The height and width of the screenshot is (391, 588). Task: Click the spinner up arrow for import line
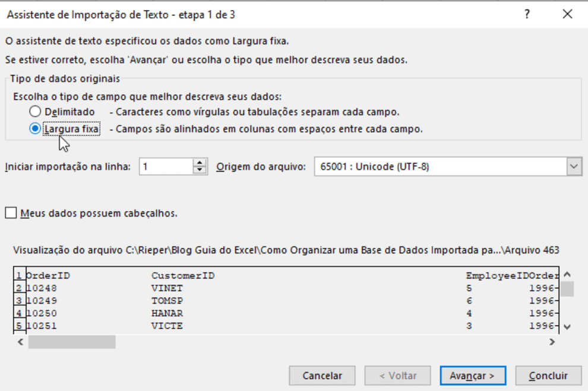pyautogui.click(x=200, y=163)
